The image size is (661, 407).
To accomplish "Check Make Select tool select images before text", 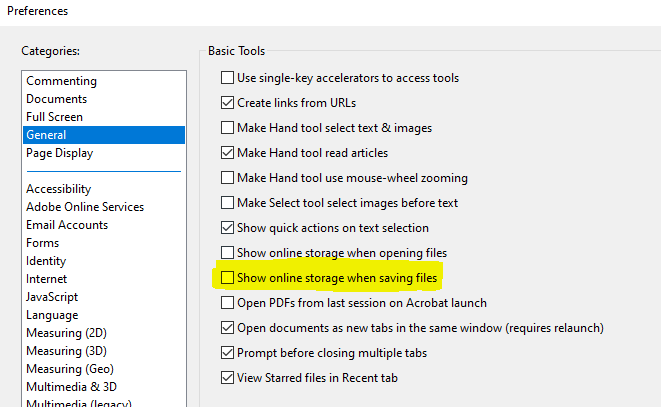I will coord(227,203).
